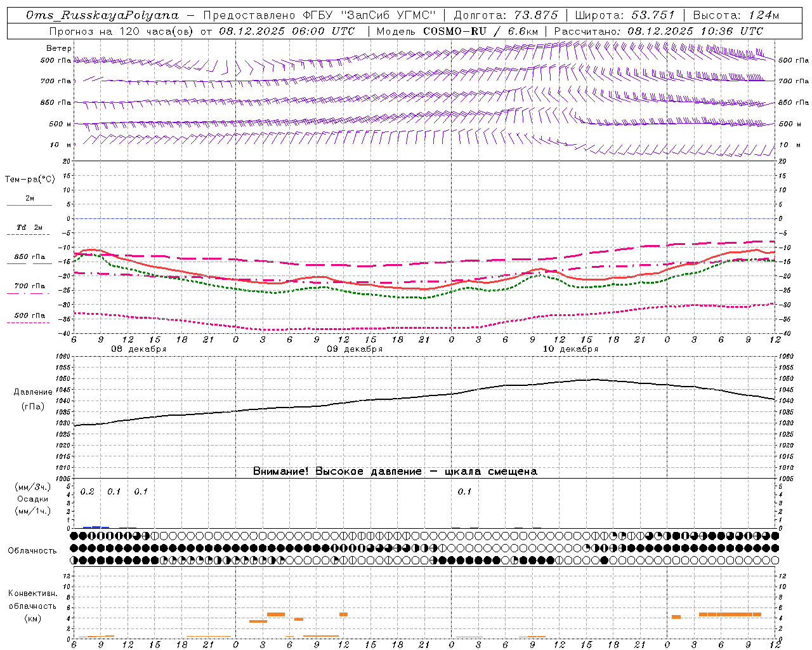Click the dash-dot line sample under '700 гПа' legend
This screenshot has height=650, width=812.
29,294
